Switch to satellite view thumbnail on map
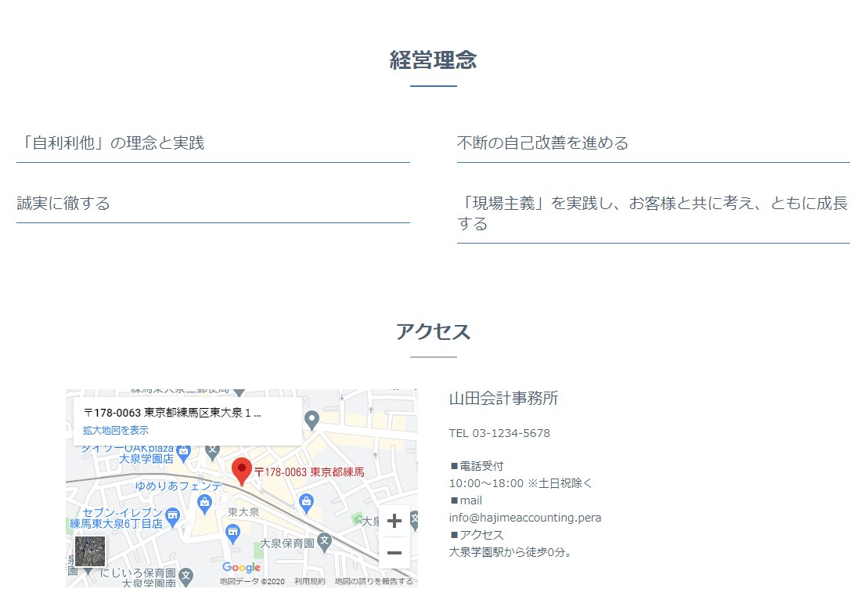 click(90, 551)
